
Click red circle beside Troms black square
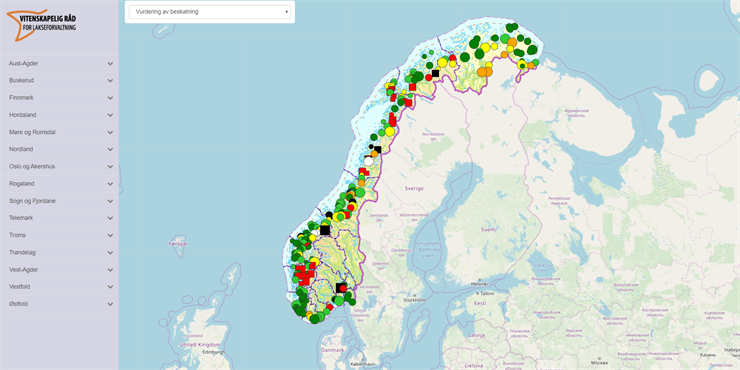coord(429,77)
